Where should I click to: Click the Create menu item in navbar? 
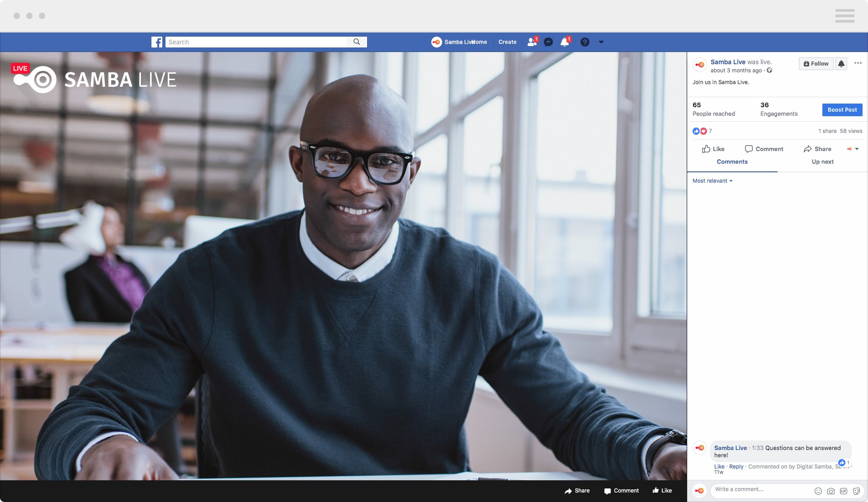pyautogui.click(x=507, y=42)
